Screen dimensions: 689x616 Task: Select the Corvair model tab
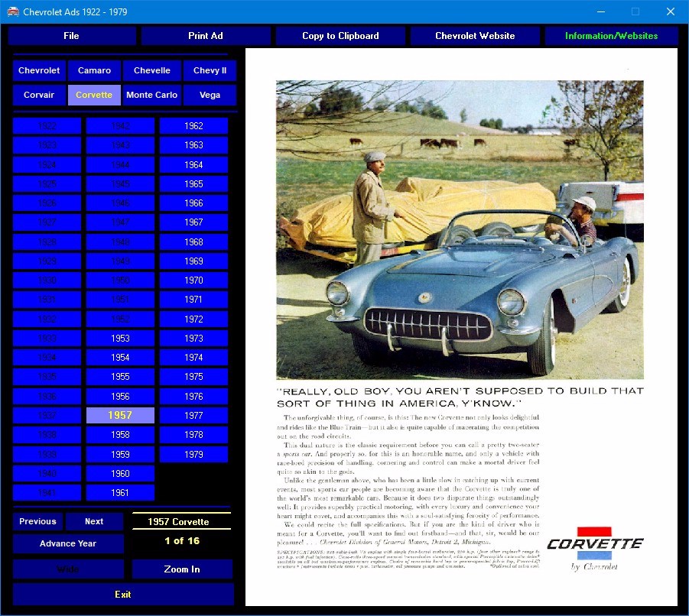[39, 96]
